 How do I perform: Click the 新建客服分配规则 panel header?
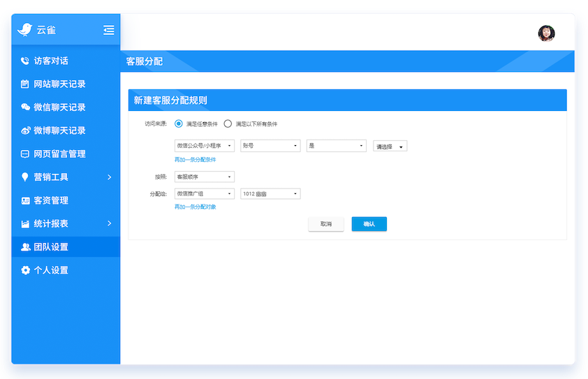(347, 100)
